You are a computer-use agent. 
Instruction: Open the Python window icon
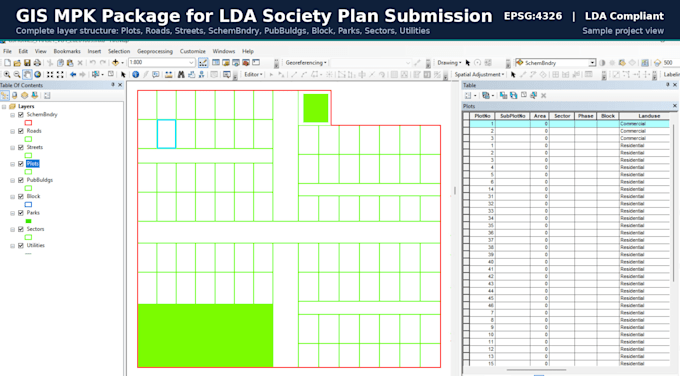[x=256, y=63]
